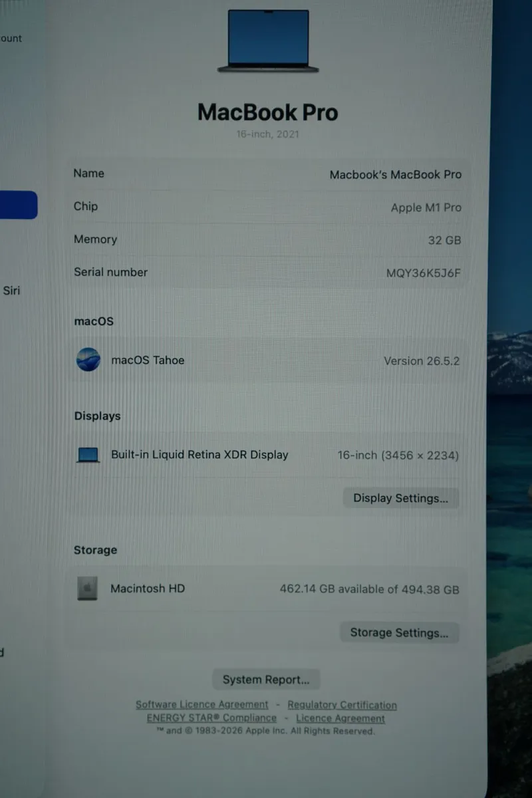
Task: Open the Regulatory Certification link
Action: (x=342, y=705)
